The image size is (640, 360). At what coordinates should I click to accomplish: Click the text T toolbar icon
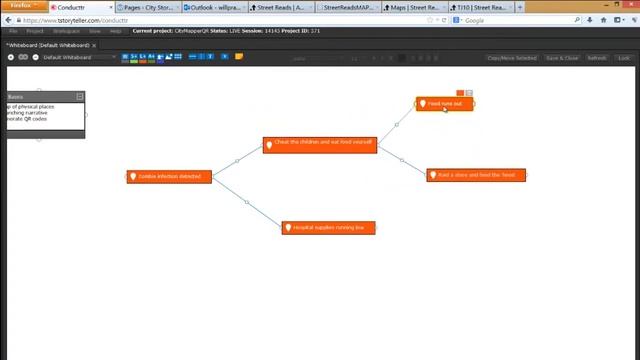[x=210, y=57]
